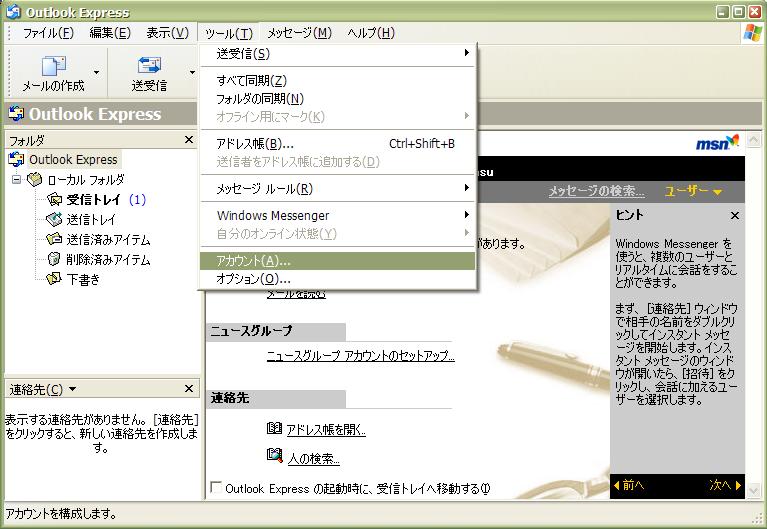Select オプション(O)... in Tools menu
Screen dimensions: 767x529
coord(338,279)
